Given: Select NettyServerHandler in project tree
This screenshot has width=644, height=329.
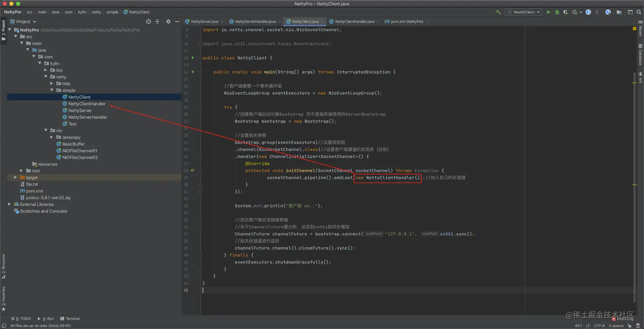Looking at the screenshot, I should point(88,117).
